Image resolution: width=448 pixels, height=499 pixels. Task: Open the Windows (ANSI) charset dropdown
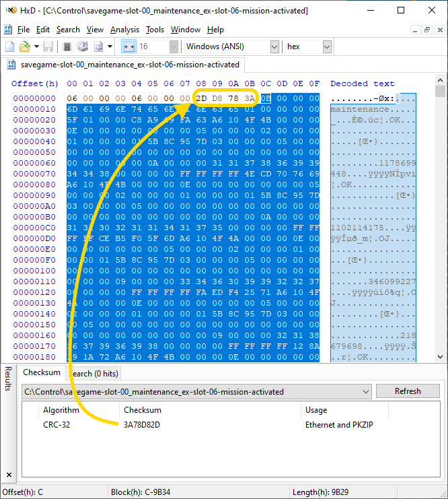coord(274,46)
